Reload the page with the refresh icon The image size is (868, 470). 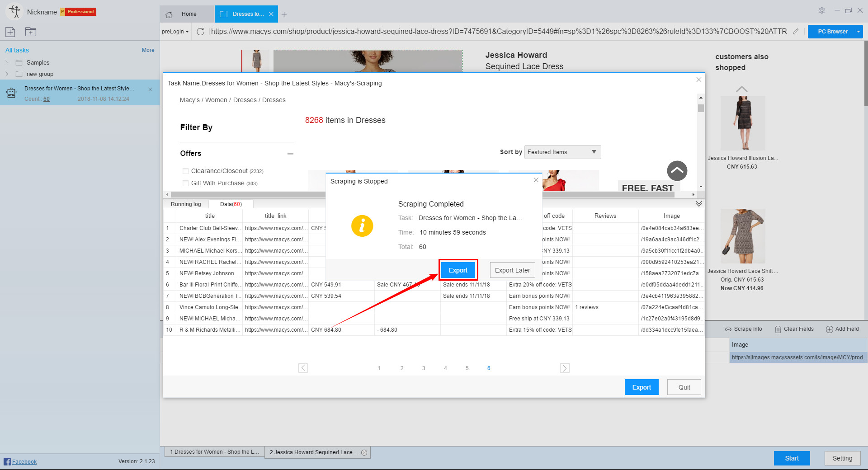point(201,31)
